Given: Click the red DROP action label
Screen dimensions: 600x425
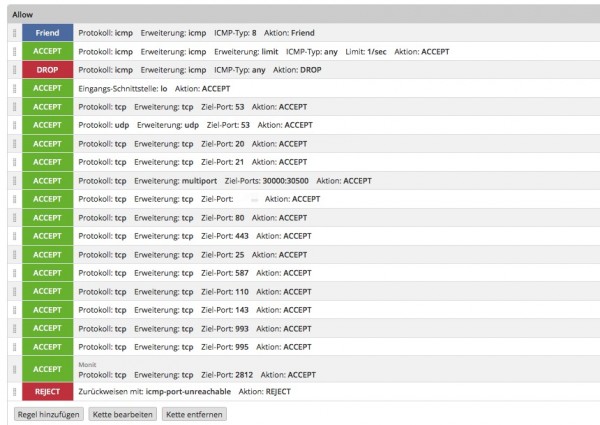Looking at the screenshot, I should pyautogui.click(x=47, y=70).
